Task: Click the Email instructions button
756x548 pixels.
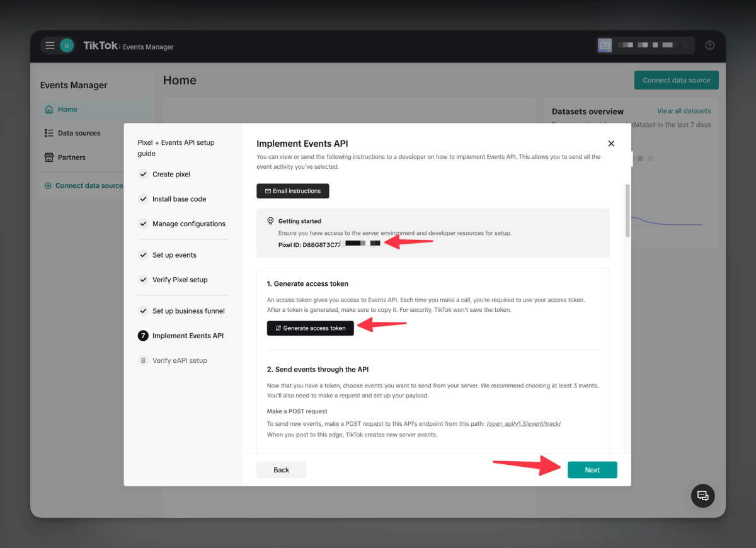Action: pyautogui.click(x=293, y=191)
